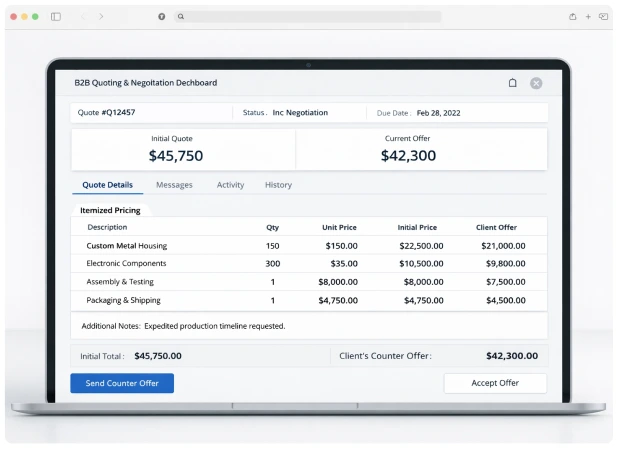Open the History tab

[278, 185]
